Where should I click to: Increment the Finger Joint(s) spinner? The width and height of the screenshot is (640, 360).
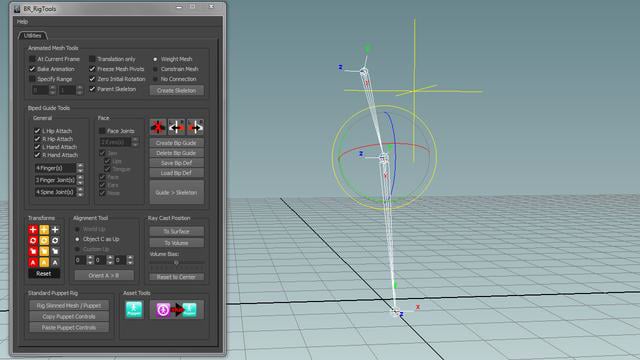pyautogui.click(x=80, y=178)
